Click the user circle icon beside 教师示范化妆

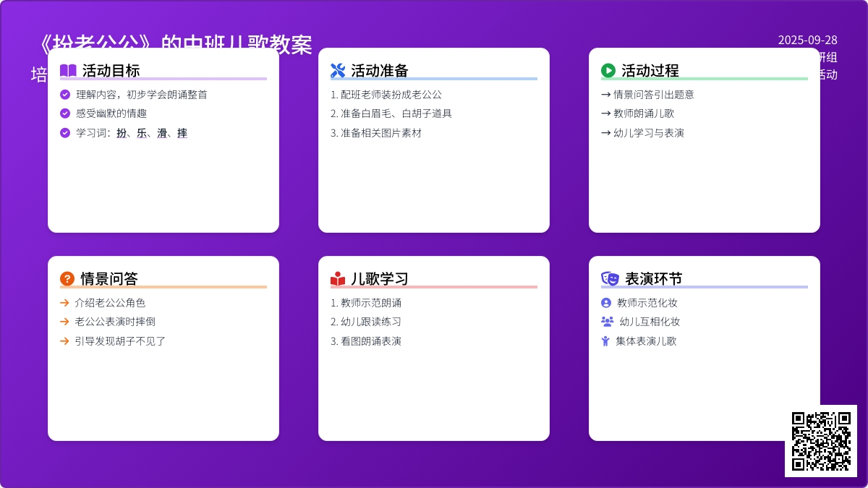[606, 303]
